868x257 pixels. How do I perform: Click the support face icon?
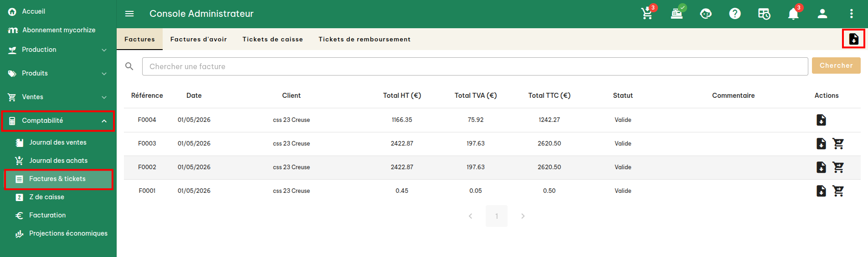point(706,14)
